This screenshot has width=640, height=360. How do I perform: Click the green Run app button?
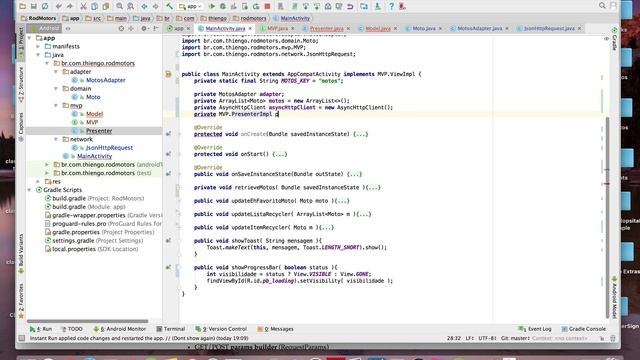tap(211, 6)
